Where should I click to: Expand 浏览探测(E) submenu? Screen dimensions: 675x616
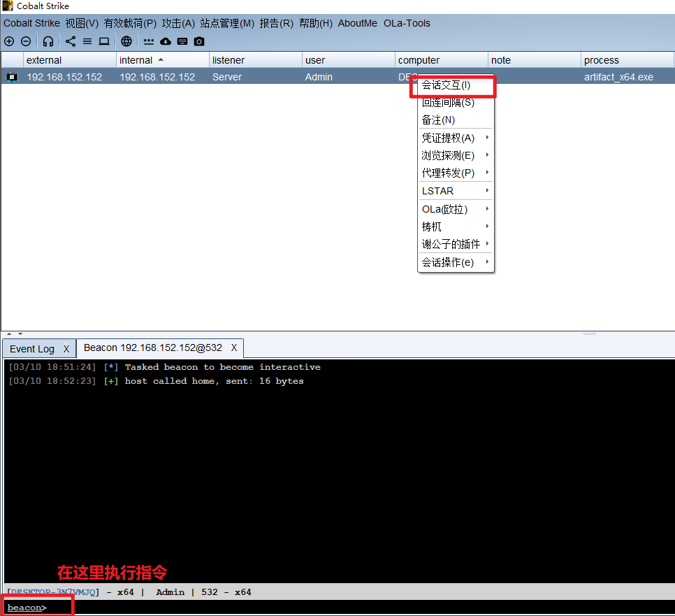[x=456, y=155]
